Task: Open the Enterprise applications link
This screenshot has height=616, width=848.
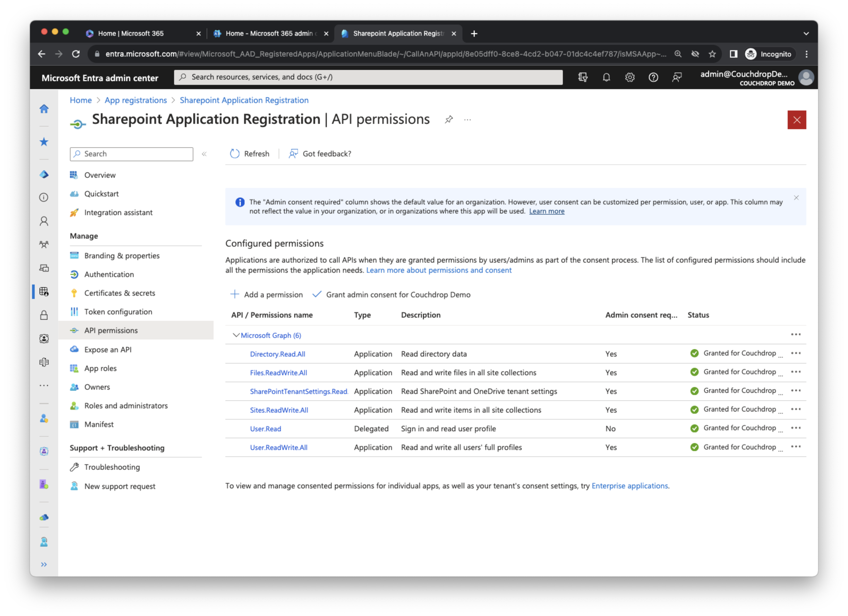Action: tap(630, 486)
